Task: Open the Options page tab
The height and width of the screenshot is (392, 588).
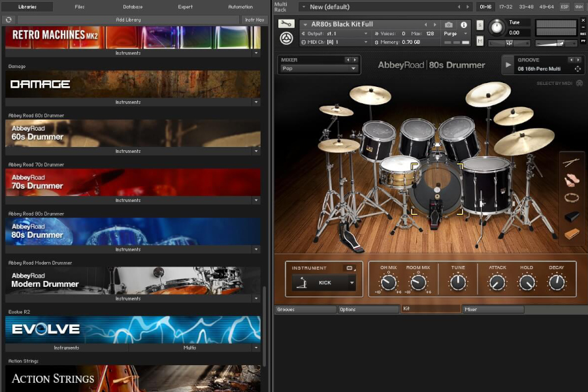Action: pyautogui.click(x=368, y=310)
